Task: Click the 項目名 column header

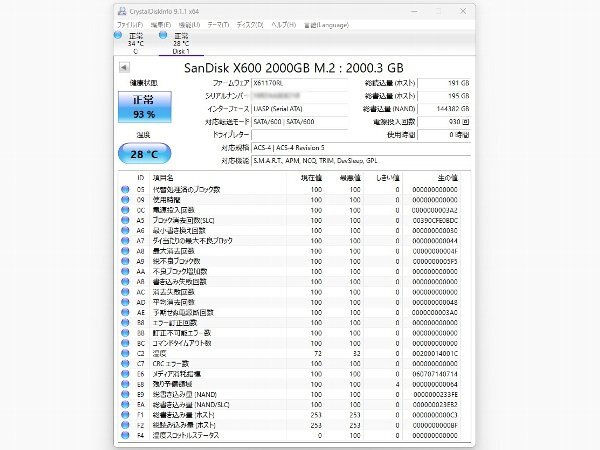Action: click(x=218, y=178)
